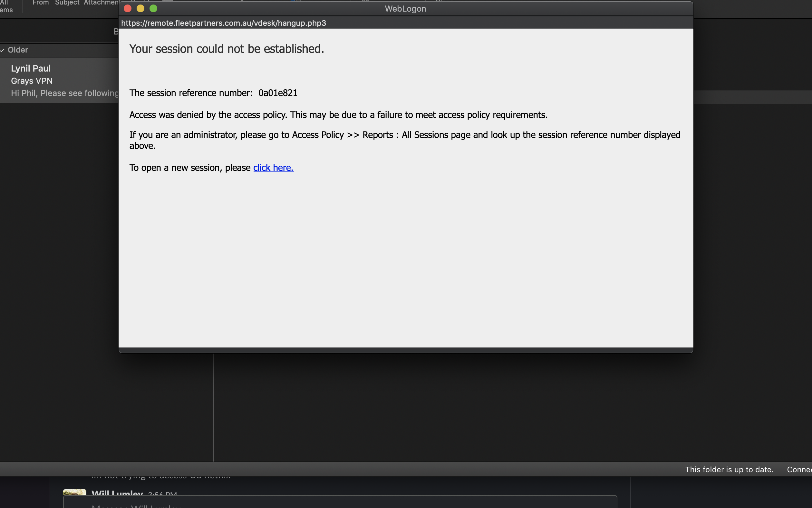Click the WebLogon window title
This screenshot has width=812, height=508.
(x=405, y=9)
